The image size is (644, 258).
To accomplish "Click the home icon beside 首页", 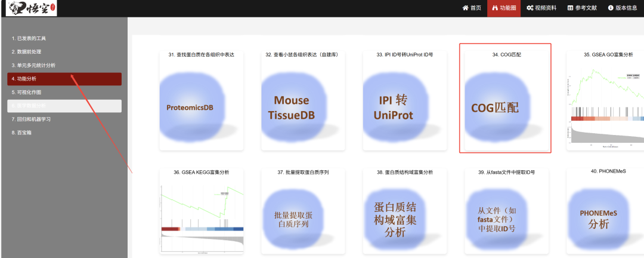I will pos(465,8).
